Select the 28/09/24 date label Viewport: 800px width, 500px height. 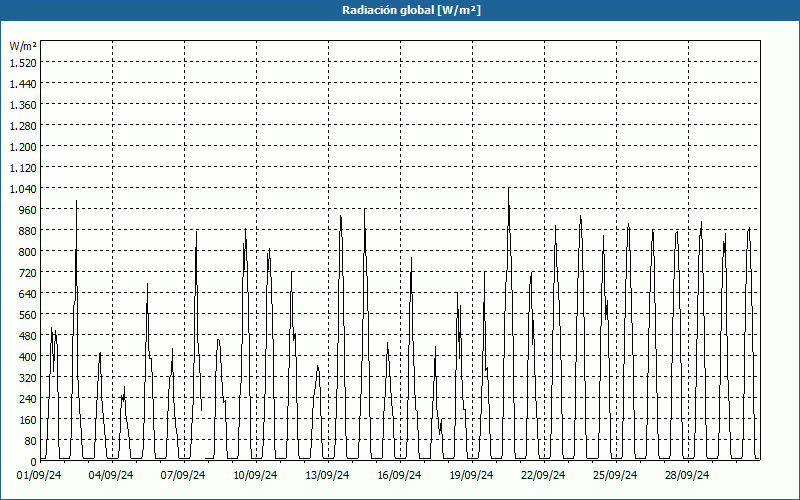(x=687, y=475)
